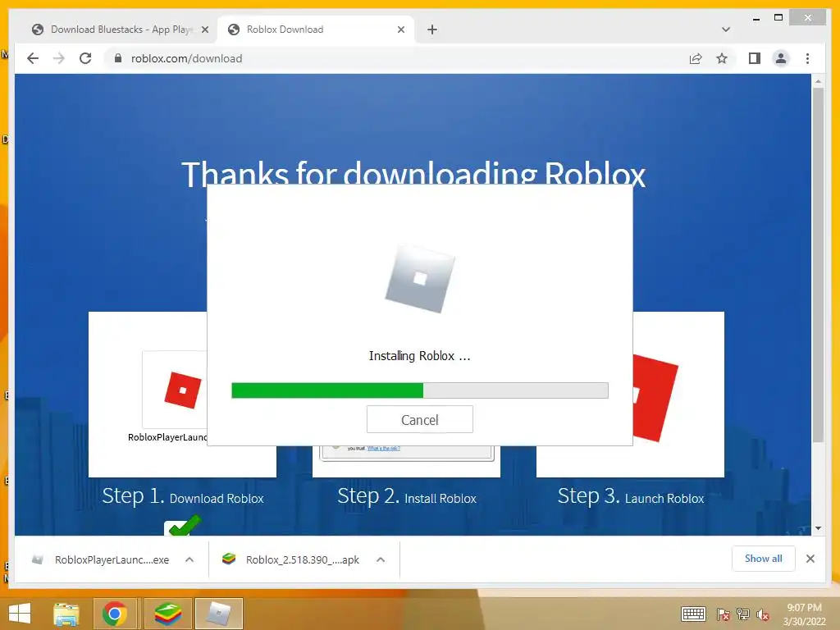
Task: Expand options for Roblox apk download
Action: pos(381,559)
